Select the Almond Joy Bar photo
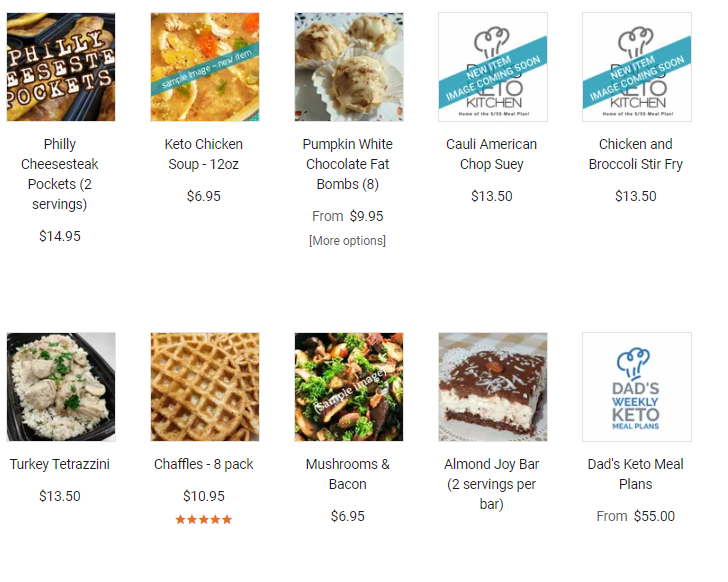728x582 pixels. pos(493,387)
